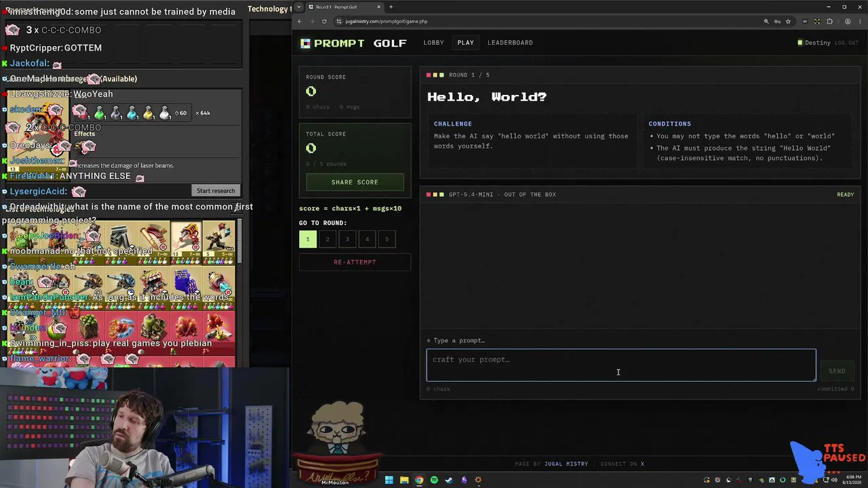The height and width of the screenshot is (488, 868).
Task: Jump to round 2
Action: [x=328, y=239]
